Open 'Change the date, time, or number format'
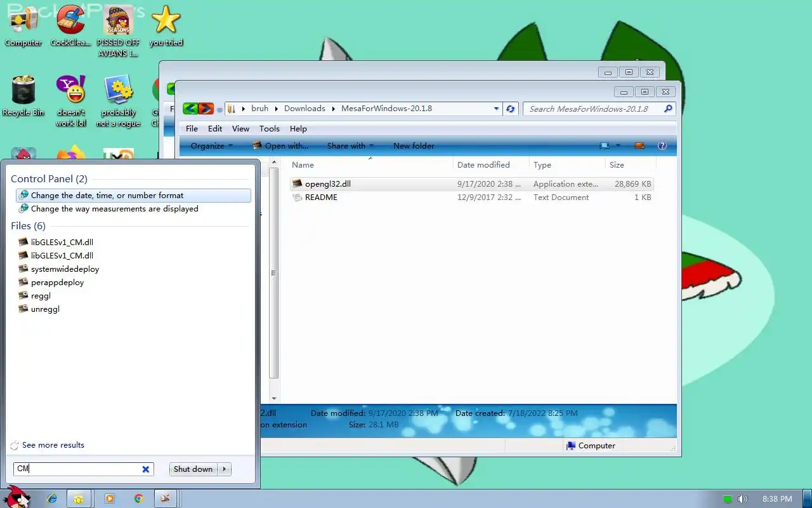The image size is (812, 508). [133, 195]
